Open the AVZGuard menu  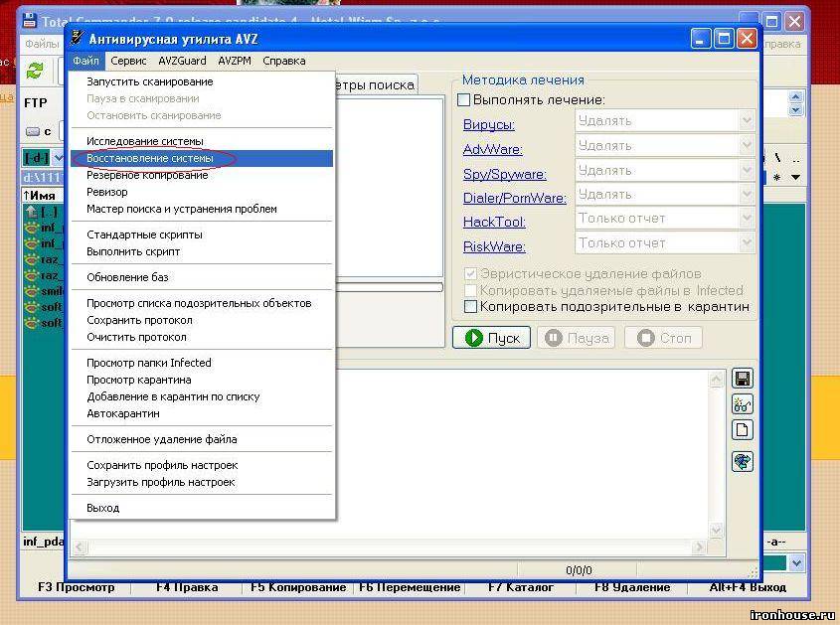point(182,61)
